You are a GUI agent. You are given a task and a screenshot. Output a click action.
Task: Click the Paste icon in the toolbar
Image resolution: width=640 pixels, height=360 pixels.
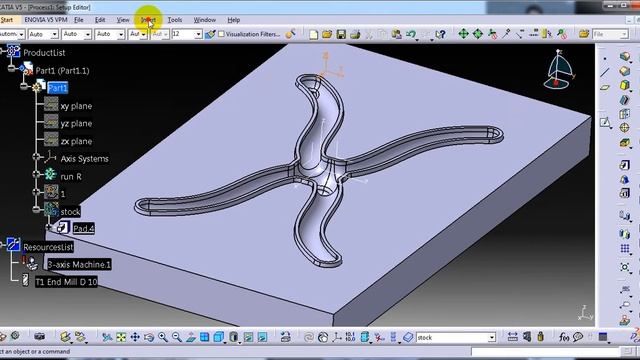click(x=396, y=35)
